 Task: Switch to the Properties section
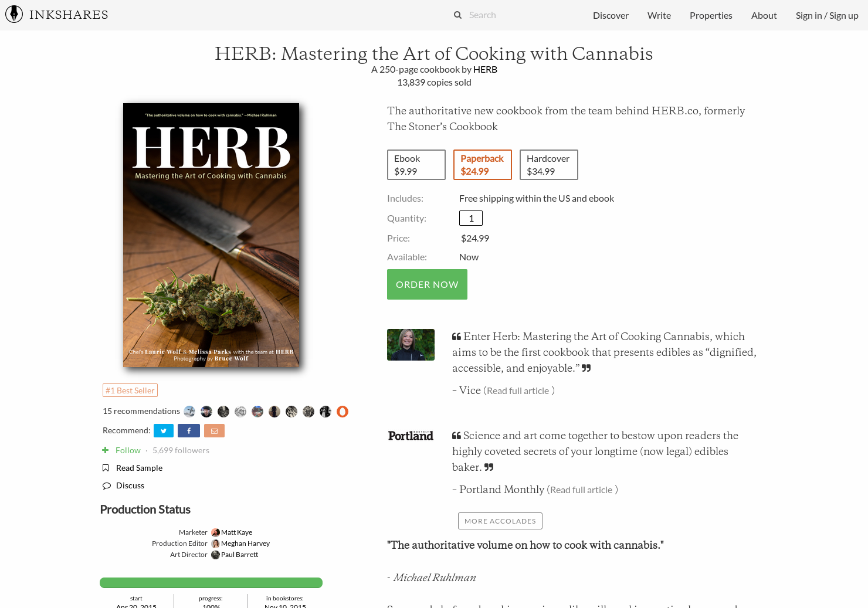tap(711, 15)
